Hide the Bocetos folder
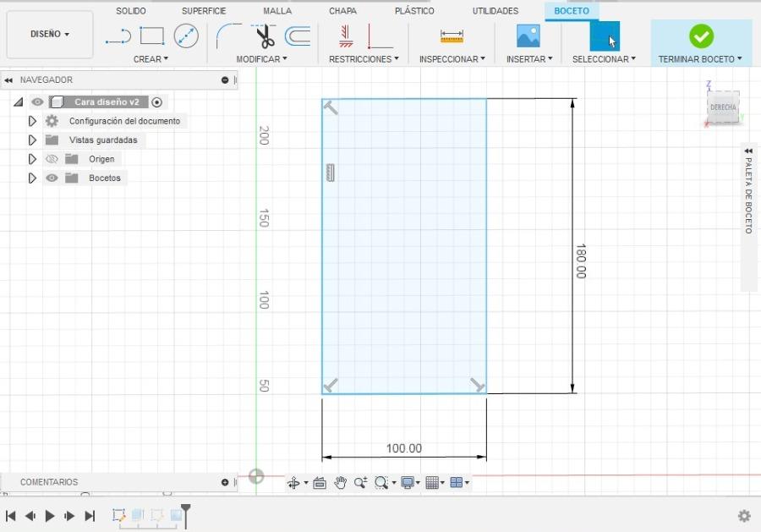 coord(52,178)
